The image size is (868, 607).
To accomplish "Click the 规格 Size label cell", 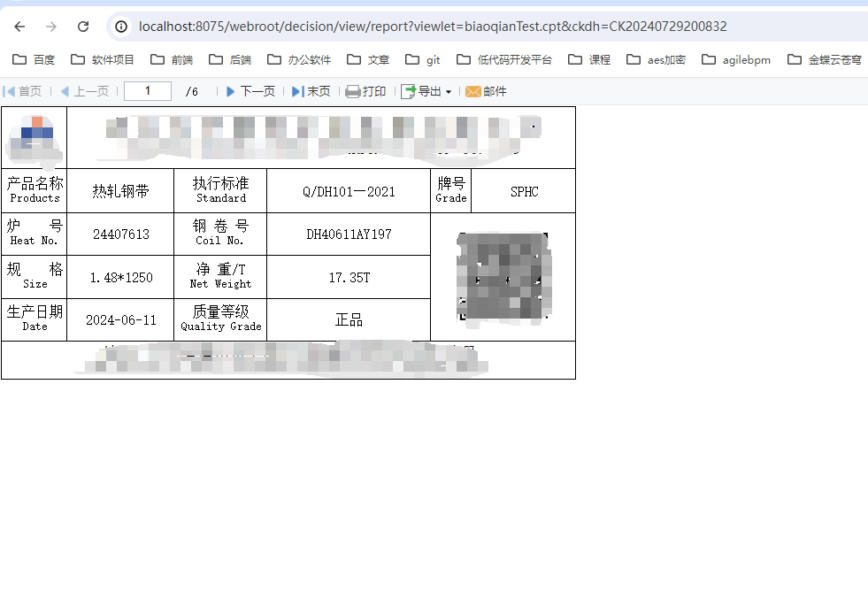I will point(35,277).
